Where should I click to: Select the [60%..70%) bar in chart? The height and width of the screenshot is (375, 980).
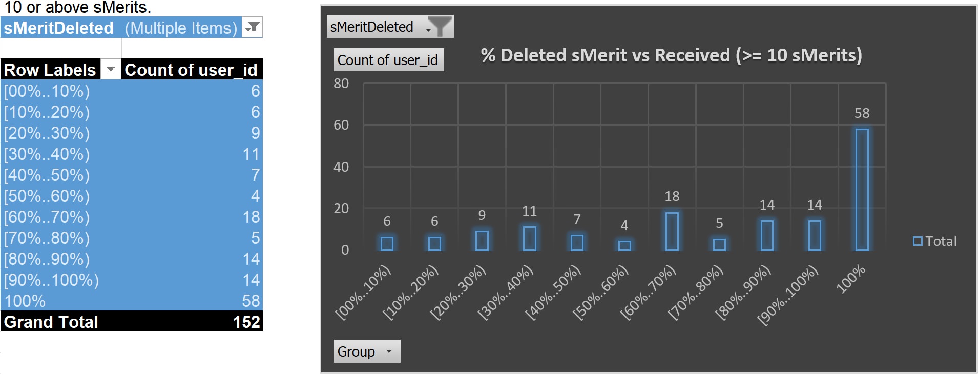click(x=672, y=232)
